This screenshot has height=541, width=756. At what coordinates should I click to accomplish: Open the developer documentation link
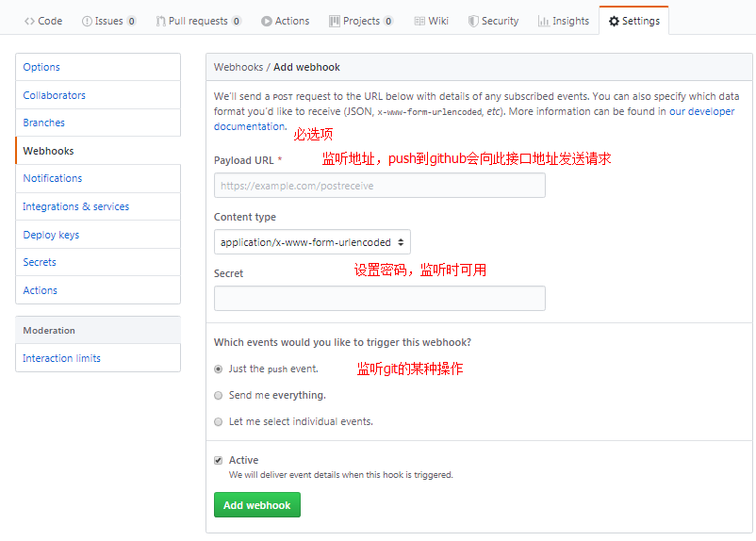coord(701,111)
